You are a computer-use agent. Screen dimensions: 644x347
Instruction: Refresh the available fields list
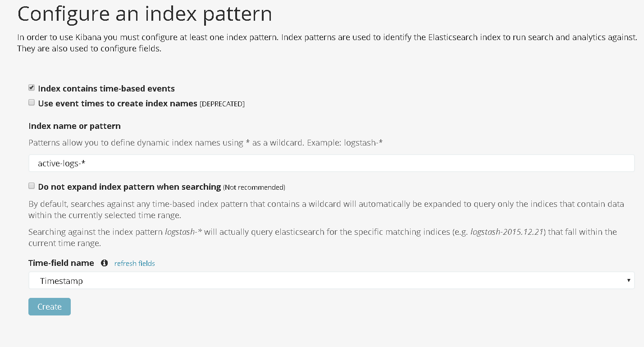pyautogui.click(x=134, y=263)
